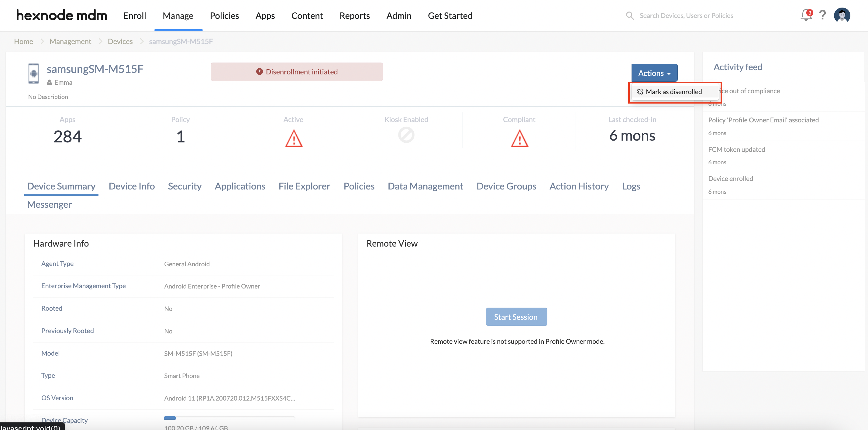Go to Home breadcrumb
This screenshot has height=430, width=868.
[23, 41]
